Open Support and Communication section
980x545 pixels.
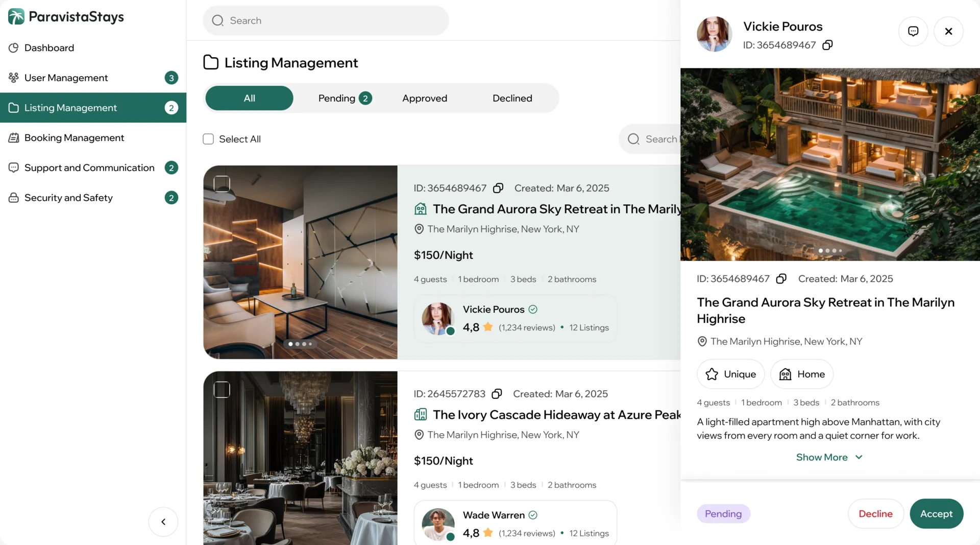93,168
